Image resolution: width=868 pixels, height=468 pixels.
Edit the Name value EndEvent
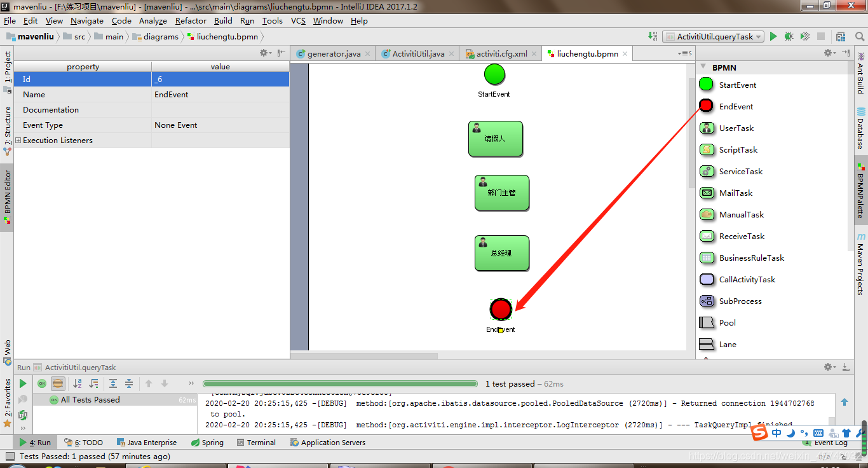point(220,95)
